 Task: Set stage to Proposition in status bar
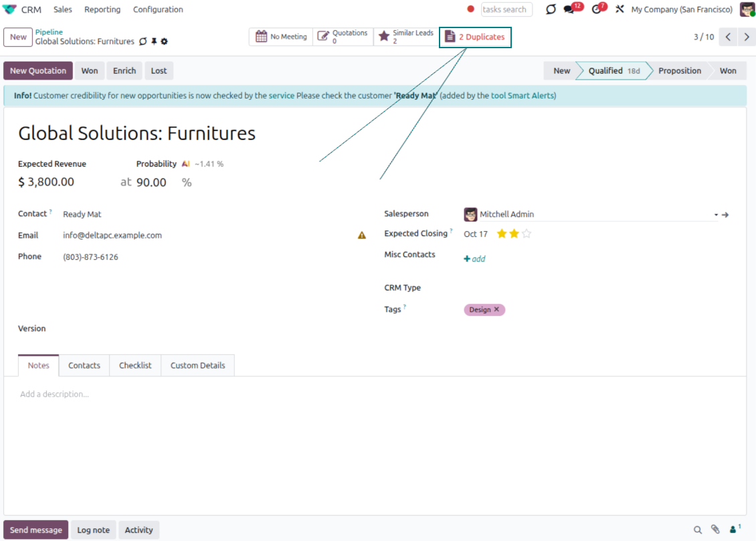[x=679, y=71]
